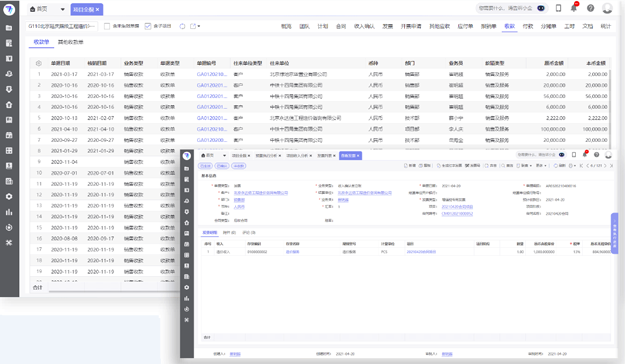Open document number link in first row

click(x=212, y=74)
